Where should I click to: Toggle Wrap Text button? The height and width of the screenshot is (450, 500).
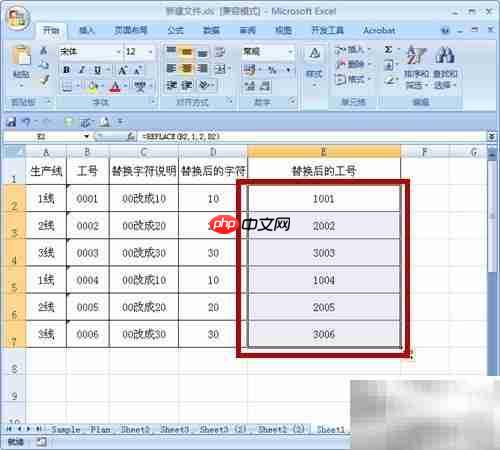tap(220, 52)
